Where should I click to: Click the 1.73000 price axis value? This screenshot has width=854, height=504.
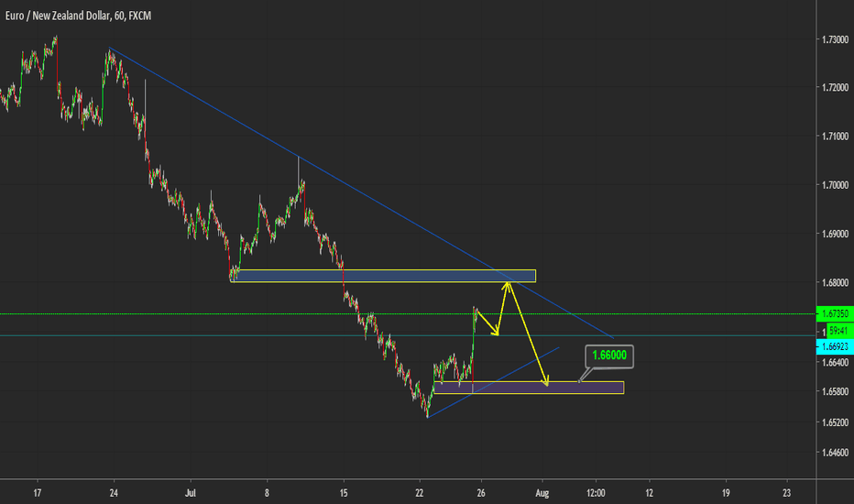[x=835, y=39]
